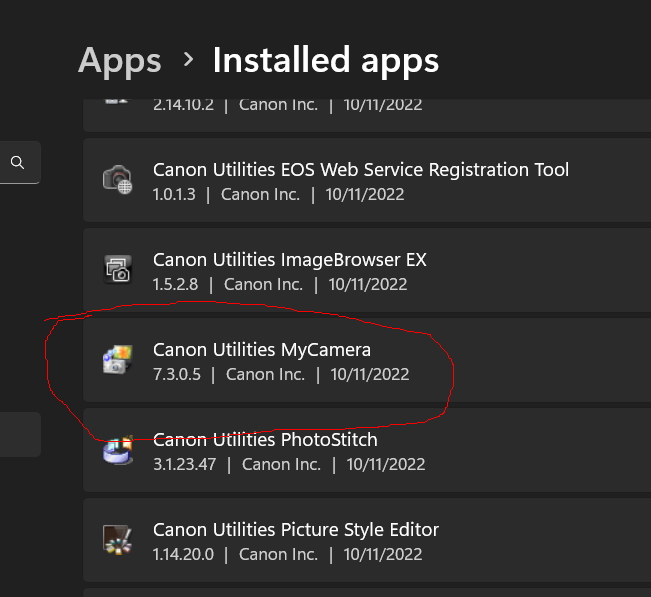Click the Canon EOS Web Service Registration Tool icon
Viewport: 651px width, 597px height.
coord(117,180)
